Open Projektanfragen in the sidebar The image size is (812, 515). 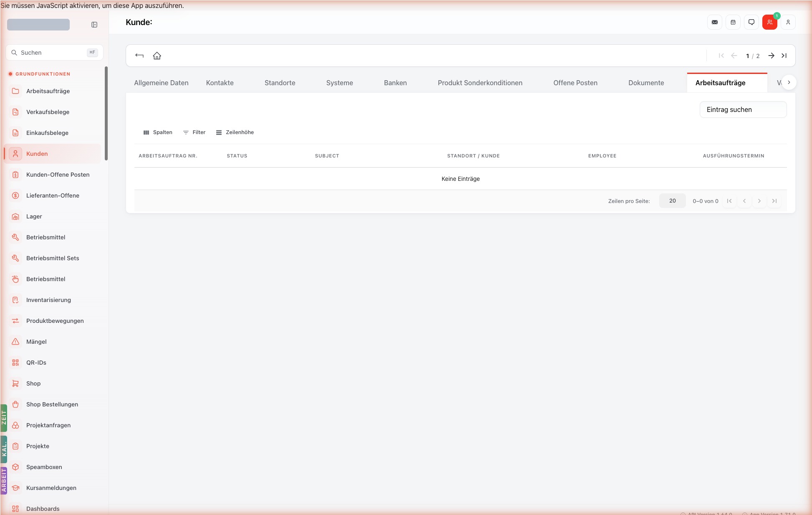(53, 425)
